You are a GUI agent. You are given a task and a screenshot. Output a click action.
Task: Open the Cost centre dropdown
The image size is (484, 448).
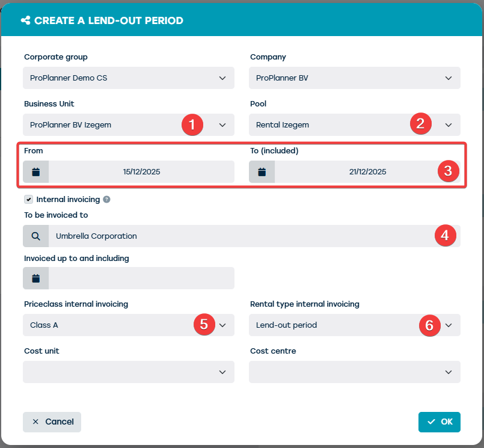pos(355,372)
